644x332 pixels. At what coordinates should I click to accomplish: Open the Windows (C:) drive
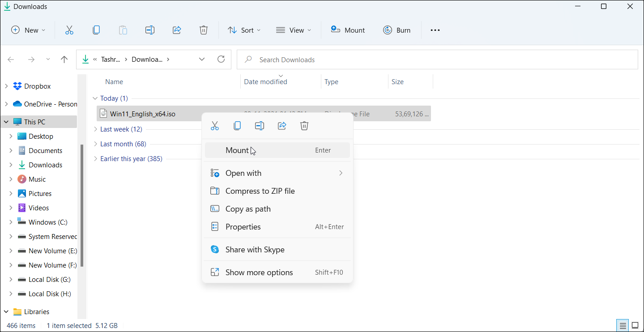[x=48, y=222]
